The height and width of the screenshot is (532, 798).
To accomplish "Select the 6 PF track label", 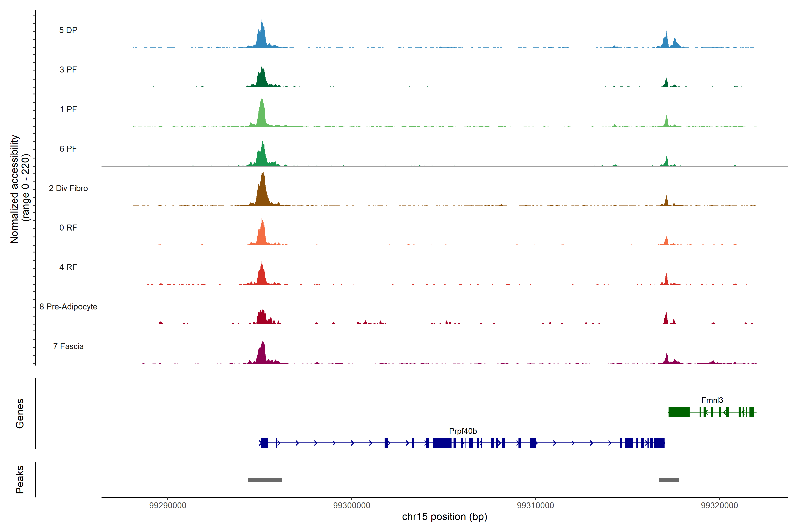I will pyautogui.click(x=68, y=149).
